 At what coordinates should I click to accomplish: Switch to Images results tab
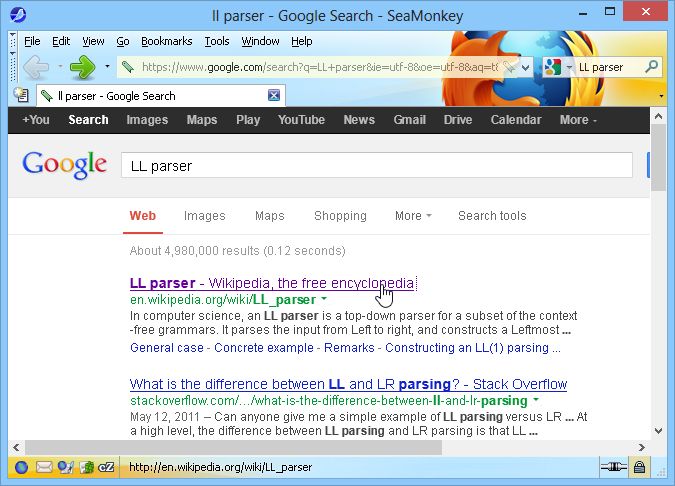point(204,216)
